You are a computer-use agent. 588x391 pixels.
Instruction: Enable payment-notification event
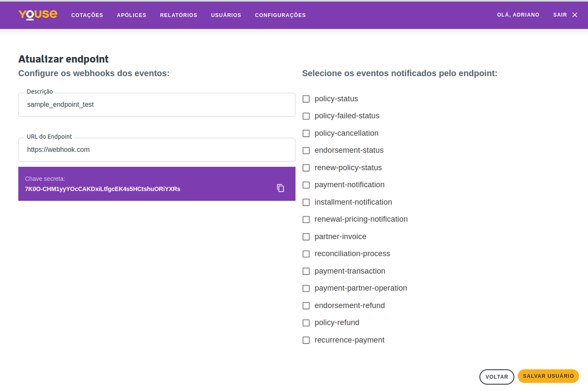coord(306,185)
